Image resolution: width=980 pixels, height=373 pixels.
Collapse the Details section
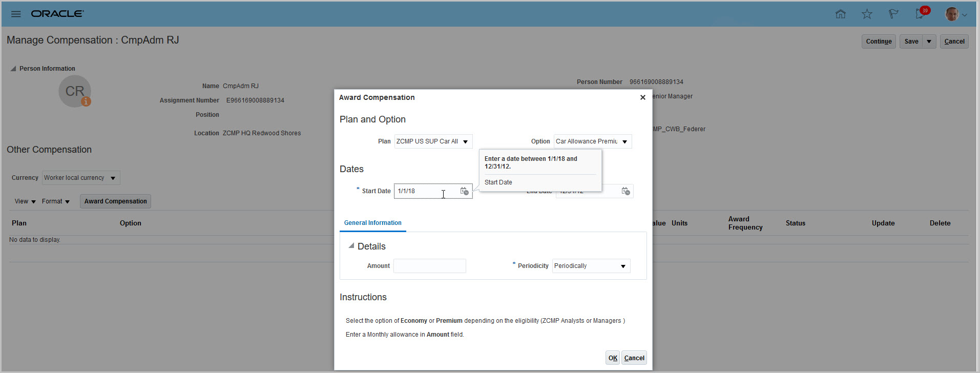(351, 246)
